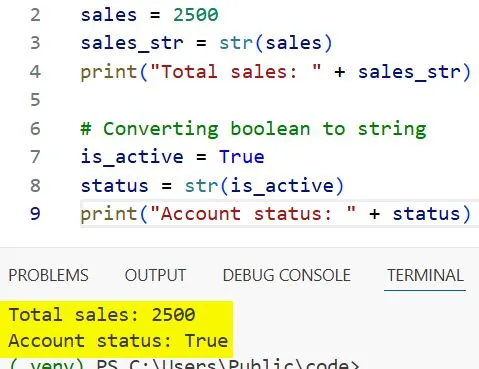
Task: Click the comment "# Converting boolean to string"
Action: 254,129
